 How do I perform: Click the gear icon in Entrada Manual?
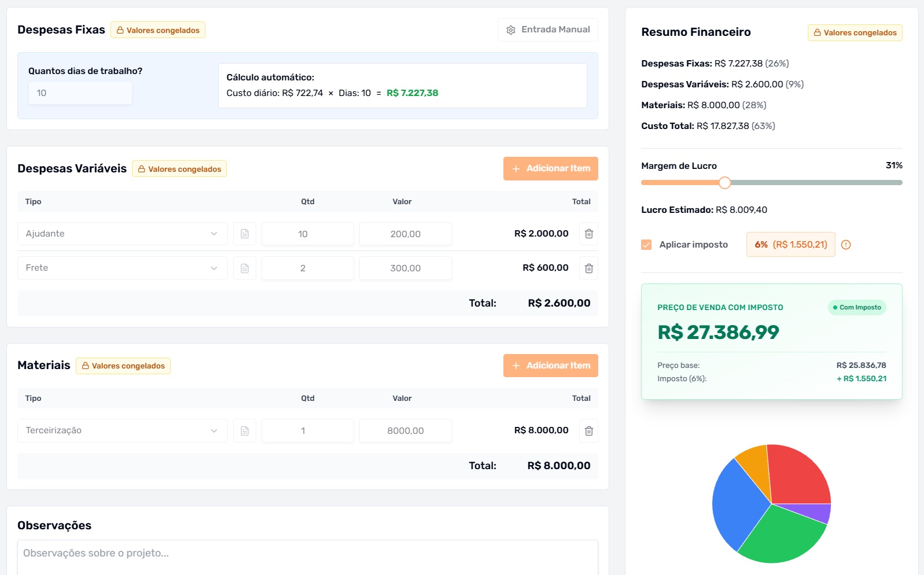point(511,30)
